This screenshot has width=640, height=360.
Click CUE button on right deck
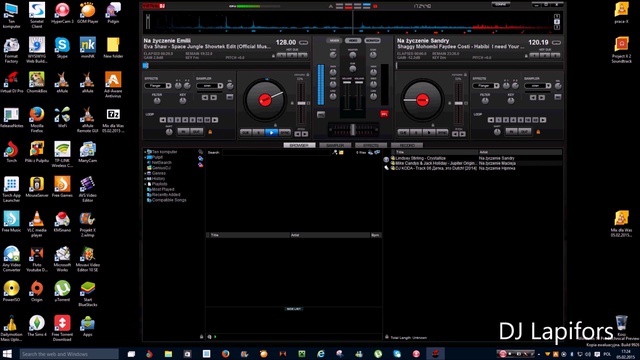coord(403,132)
